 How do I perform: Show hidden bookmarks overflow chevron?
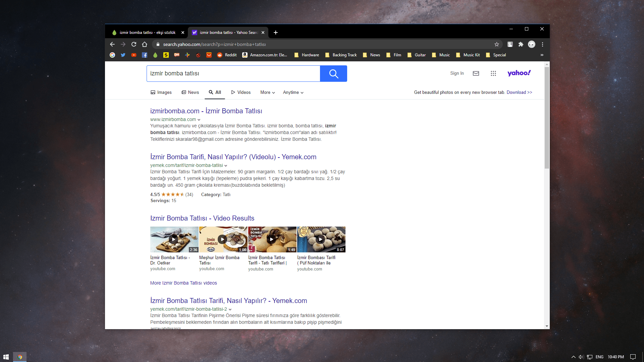[x=542, y=55]
